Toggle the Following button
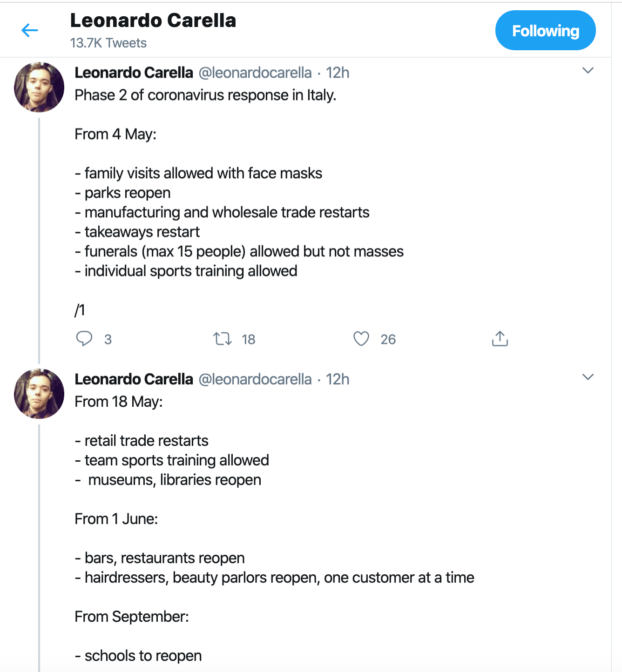This screenshot has height=672, width=622. [x=545, y=31]
